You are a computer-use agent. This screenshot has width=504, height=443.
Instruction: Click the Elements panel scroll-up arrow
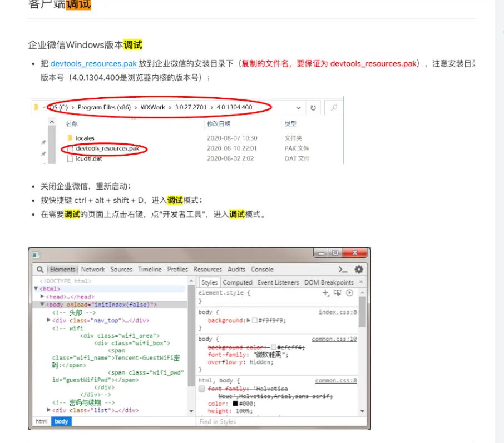(x=191, y=281)
